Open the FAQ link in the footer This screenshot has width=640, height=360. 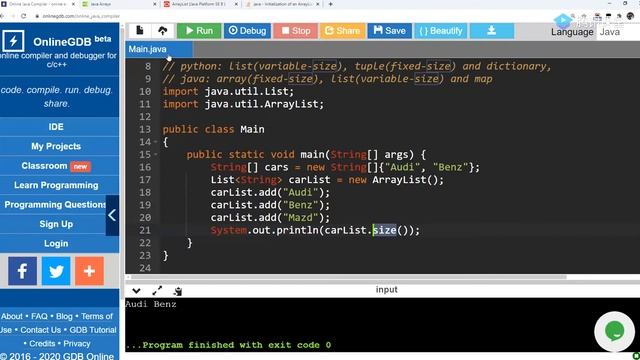click(39, 316)
